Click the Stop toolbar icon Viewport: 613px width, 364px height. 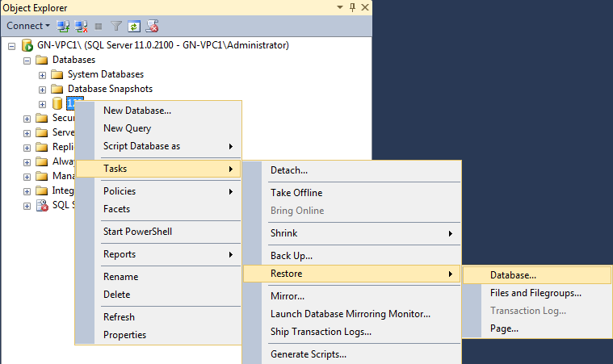(98, 26)
